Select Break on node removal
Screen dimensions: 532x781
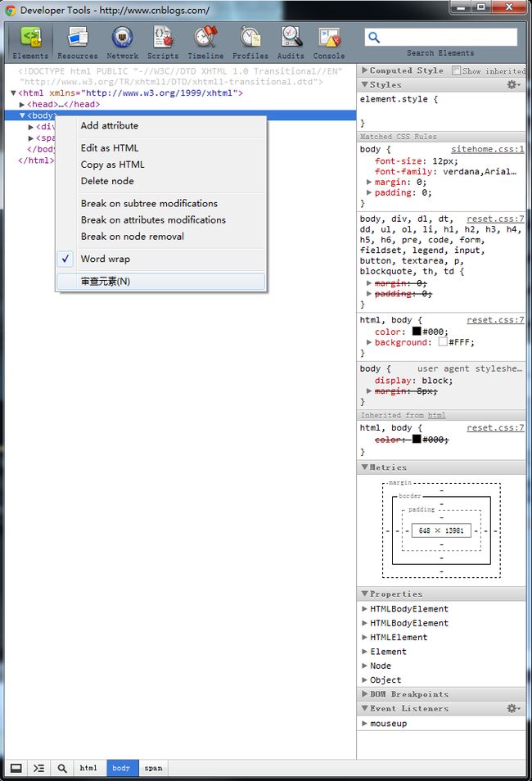point(161,237)
